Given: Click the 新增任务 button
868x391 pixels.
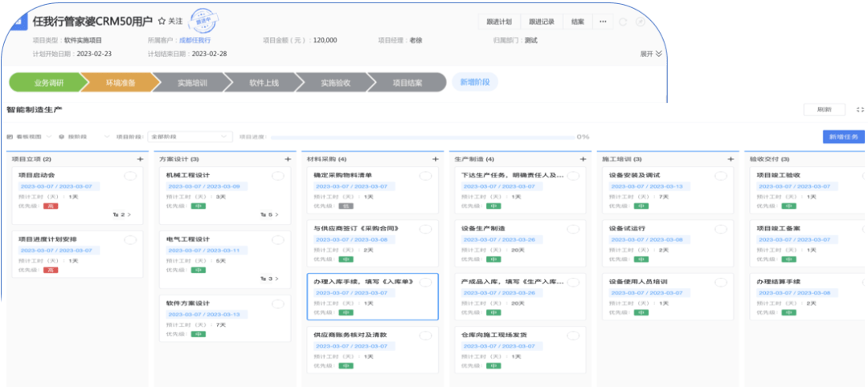Looking at the screenshot, I should [845, 136].
